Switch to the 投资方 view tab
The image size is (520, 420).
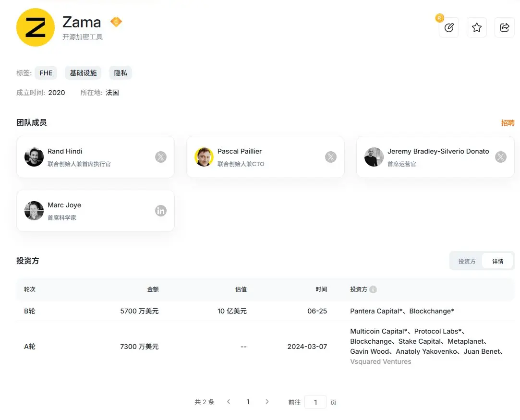[x=467, y=261]
